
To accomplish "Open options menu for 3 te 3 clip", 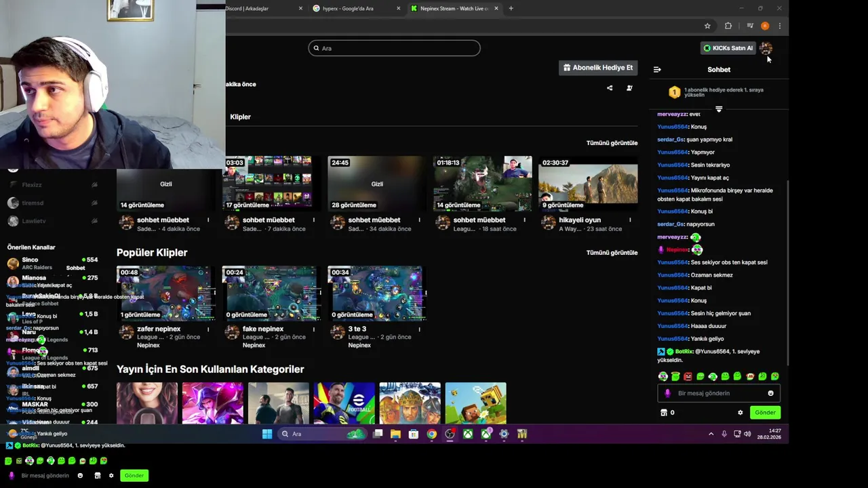I will pos(419,329).
